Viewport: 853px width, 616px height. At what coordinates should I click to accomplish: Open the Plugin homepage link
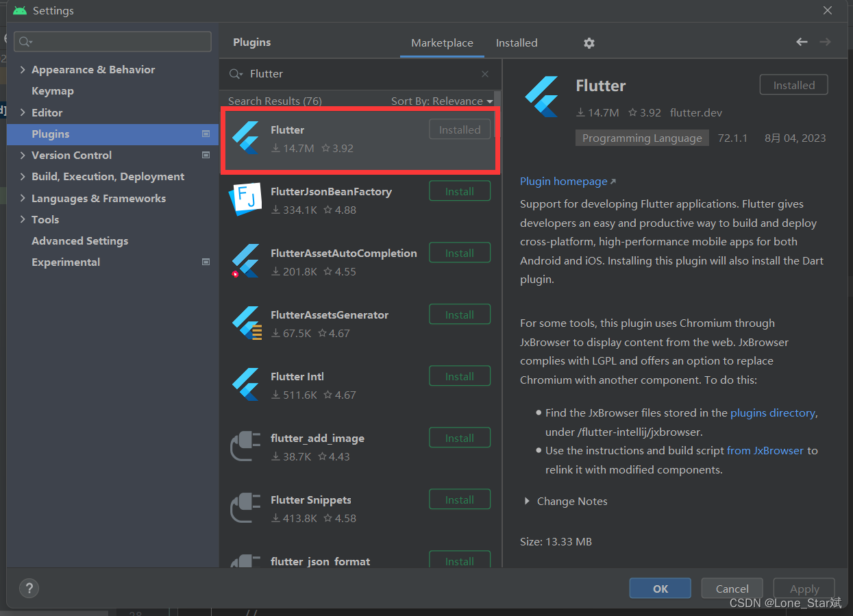pos(568,182)
